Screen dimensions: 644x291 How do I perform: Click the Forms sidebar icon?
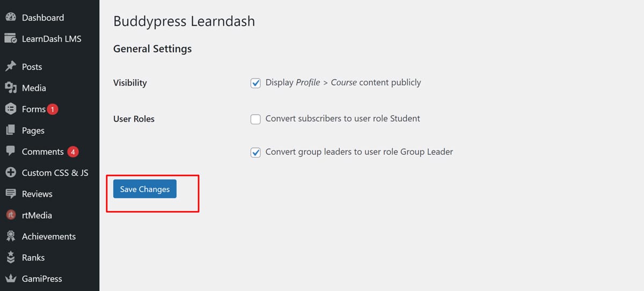[x=10, y=109]
